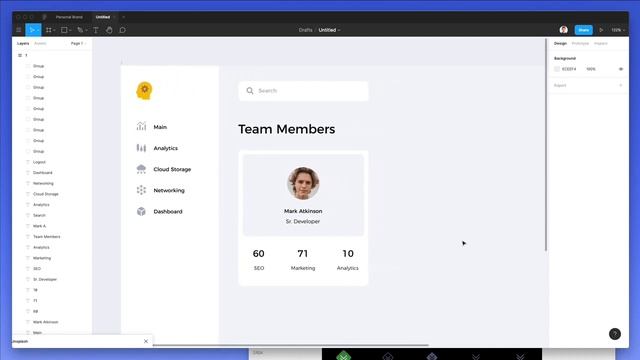Click the 71 Marketing stat on canvas
640x360 pixels.
point(303,259)
